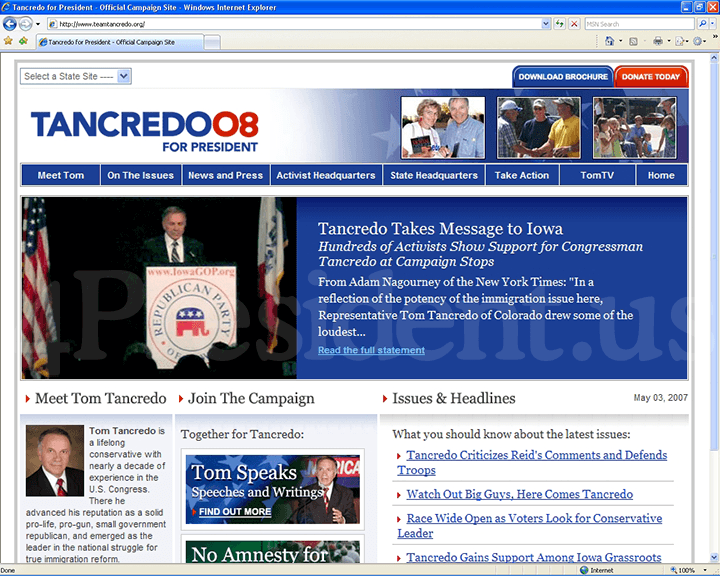Expand the Print options dropdown arrow
The width and height of the screenshot is (720, 576).
[669, 41]
